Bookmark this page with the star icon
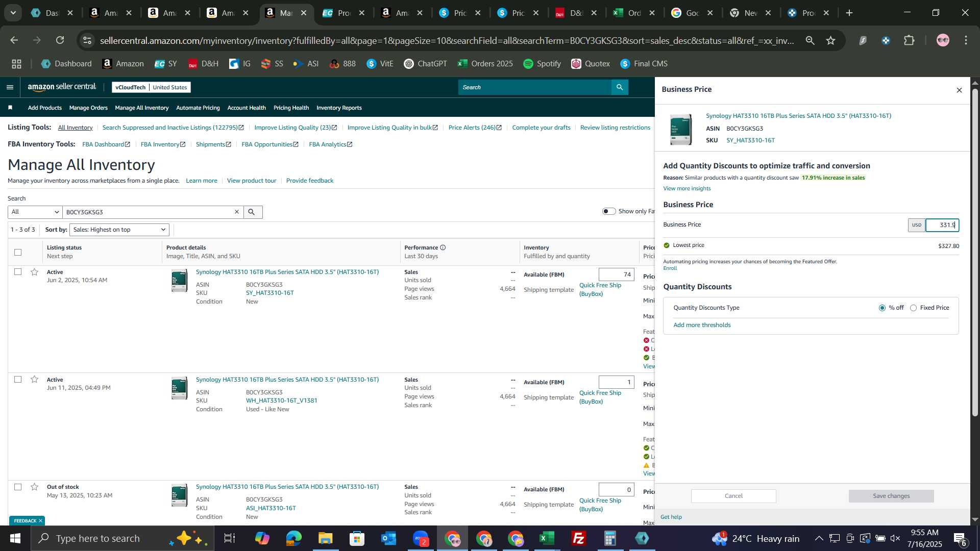The width and height of the screenshot is (980, 551). pyautogui.click(x=831, y=40)
